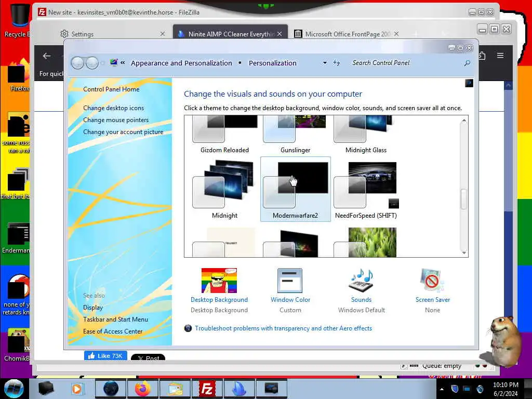532x399 pixels.
Task: Go to Control Panel Home
Action: coord(111,89)
